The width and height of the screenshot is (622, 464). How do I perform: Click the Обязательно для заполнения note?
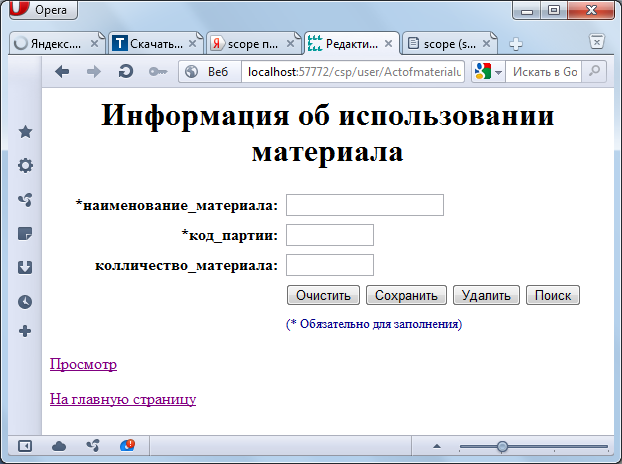pos(374,324)
